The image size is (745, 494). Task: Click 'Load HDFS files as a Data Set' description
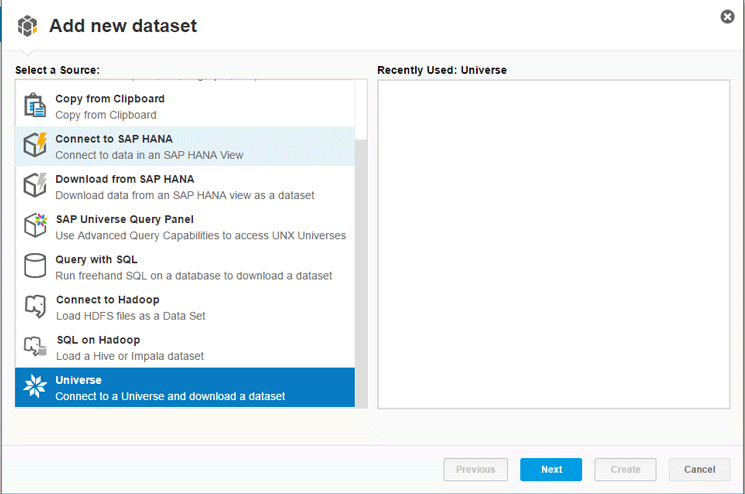coord(131,316)
